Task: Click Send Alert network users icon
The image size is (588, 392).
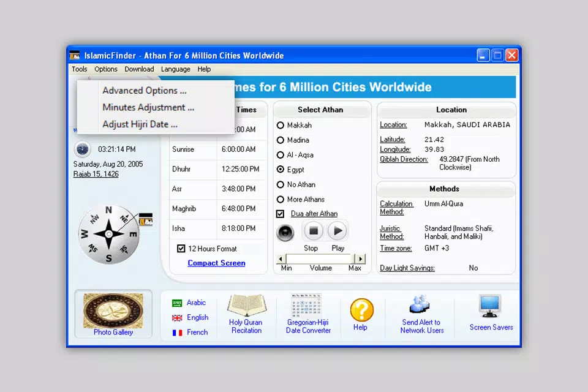Action: tap(420, 304)
